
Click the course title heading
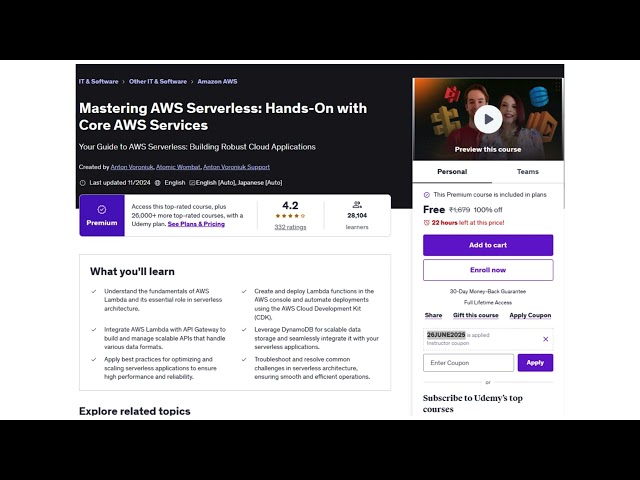click(x=223, y=117)
